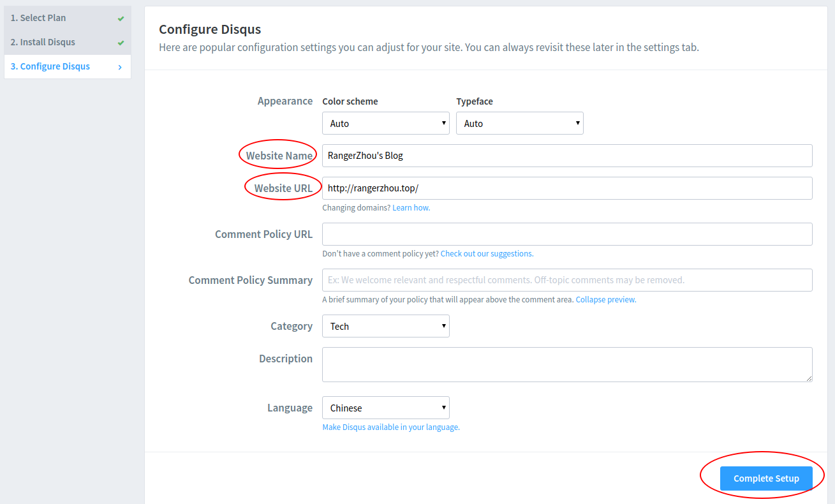
Task: Open the Check out our suggestions link
Action: click(x=487, y=254)
